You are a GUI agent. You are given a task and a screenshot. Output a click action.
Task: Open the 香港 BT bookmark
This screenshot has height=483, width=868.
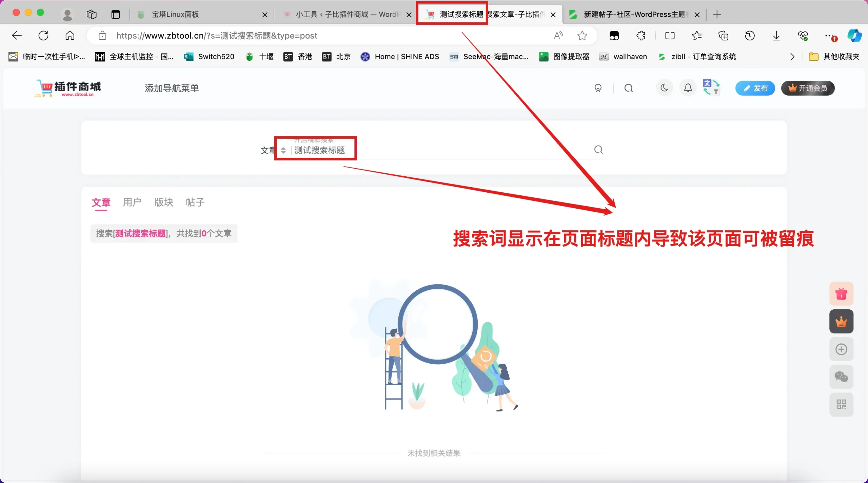click(298, 57)
